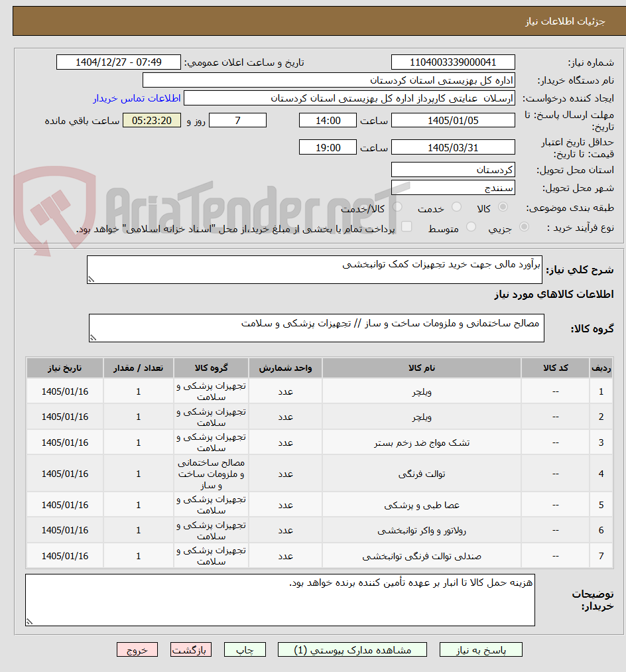This screenshot has width=626, height=672.
Task: Click the resize handle of گروه کالا box
Action: [93, 338]
